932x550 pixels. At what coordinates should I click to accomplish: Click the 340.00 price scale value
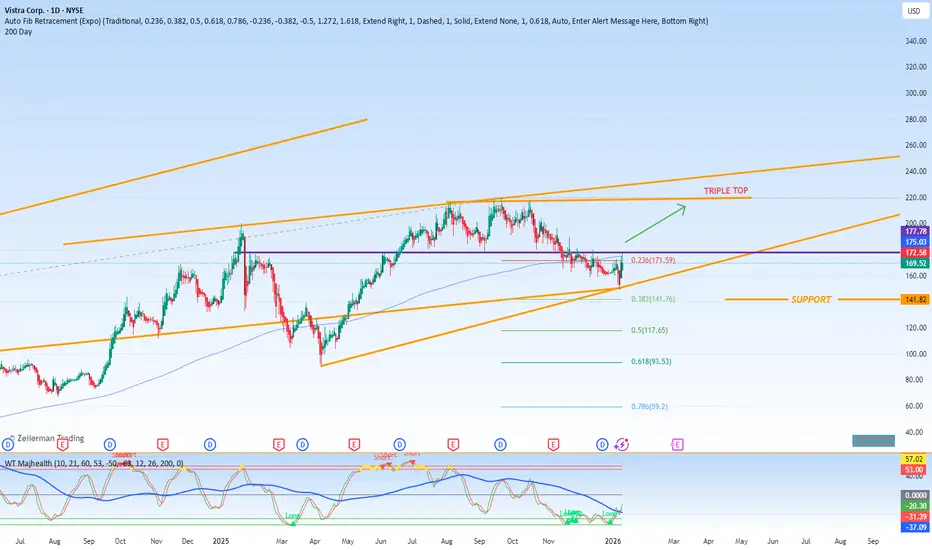point(915,41)
